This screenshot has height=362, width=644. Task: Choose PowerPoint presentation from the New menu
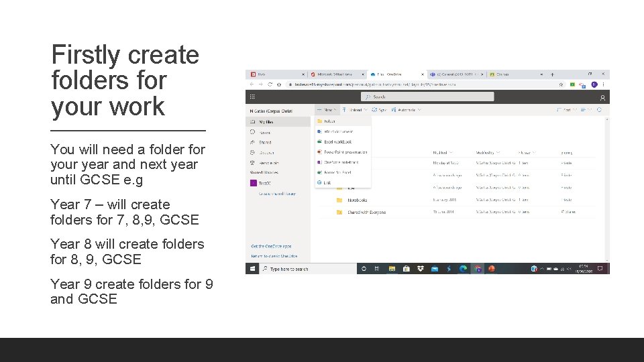click(343, 152)
